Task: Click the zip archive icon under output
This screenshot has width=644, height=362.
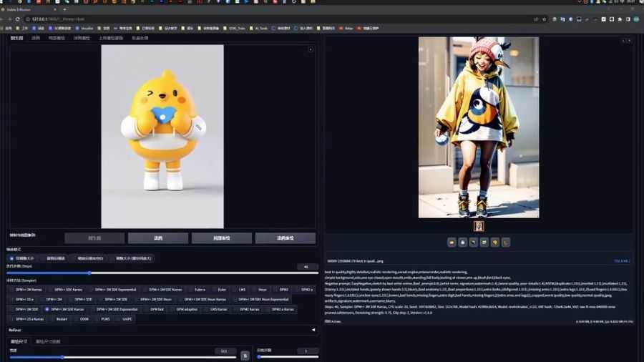Action: click(473, 243)
